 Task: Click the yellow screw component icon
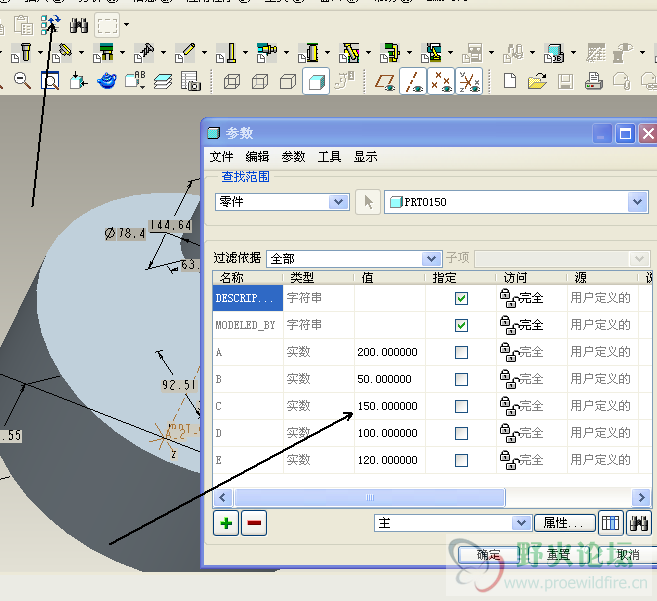(x=21, y=53)
